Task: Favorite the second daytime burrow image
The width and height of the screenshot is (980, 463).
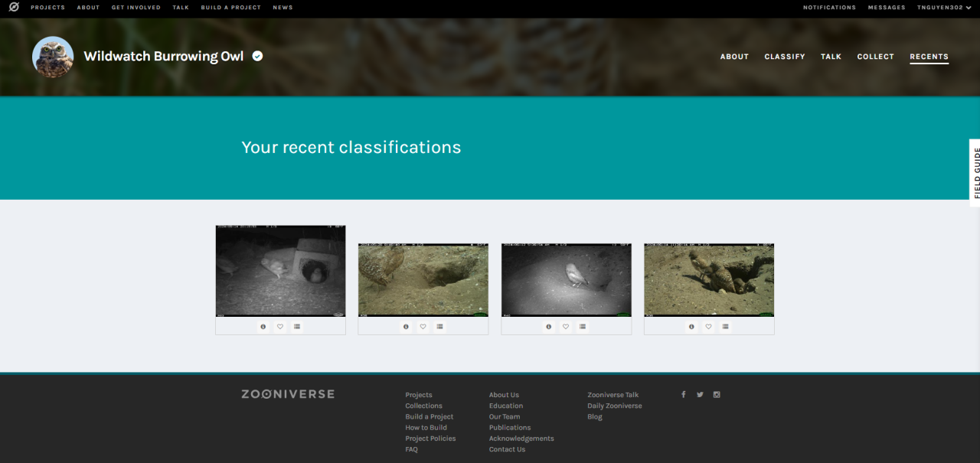Action: tap(423, 326)
